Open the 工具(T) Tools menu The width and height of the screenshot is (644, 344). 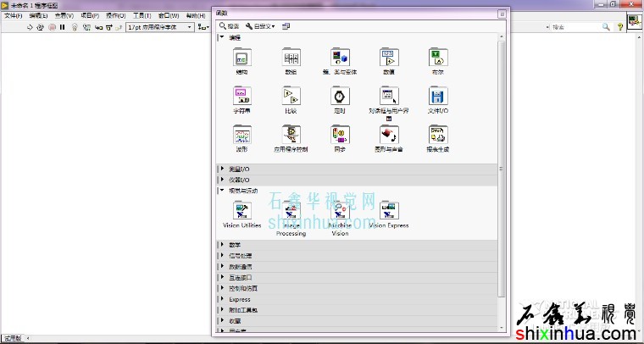pyautogui.click(x=142, y=15)
